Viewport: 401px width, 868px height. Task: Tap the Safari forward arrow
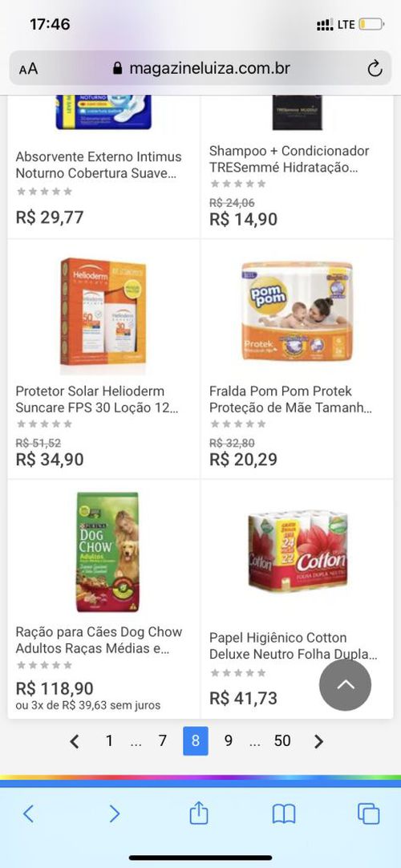[114, 813]
